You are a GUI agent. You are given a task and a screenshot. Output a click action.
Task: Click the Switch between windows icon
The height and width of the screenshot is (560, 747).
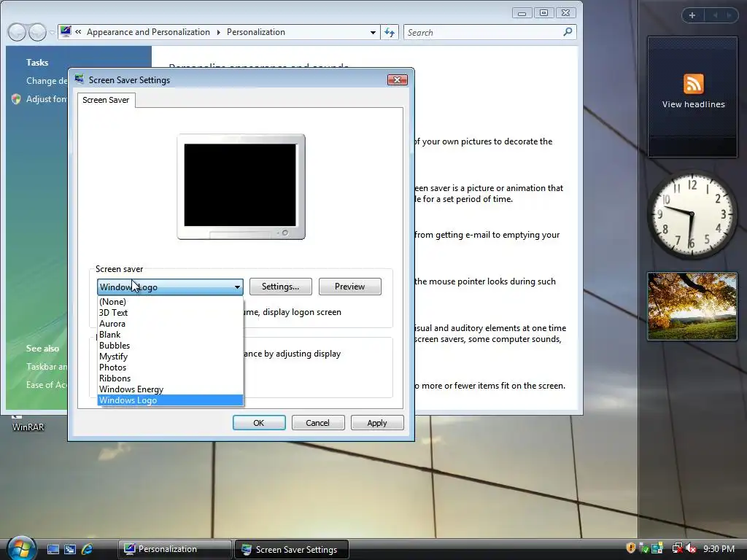pos(70,549)
